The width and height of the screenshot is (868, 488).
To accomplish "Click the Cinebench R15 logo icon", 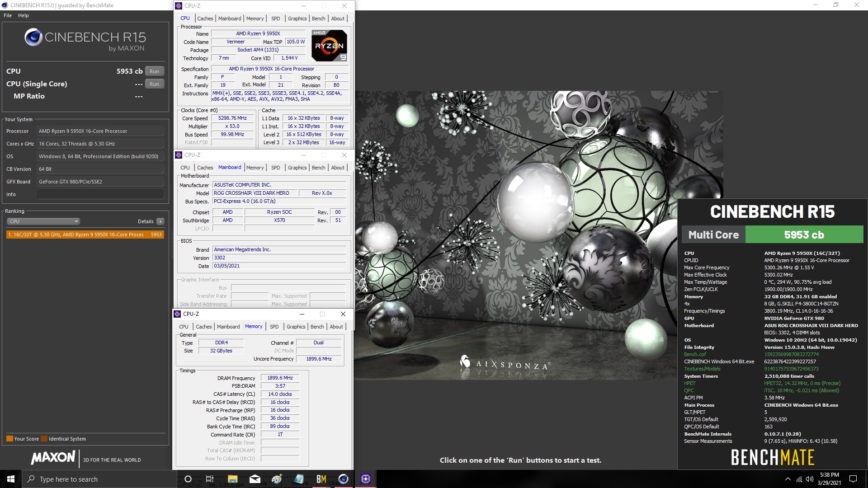I will pos(33,37).
